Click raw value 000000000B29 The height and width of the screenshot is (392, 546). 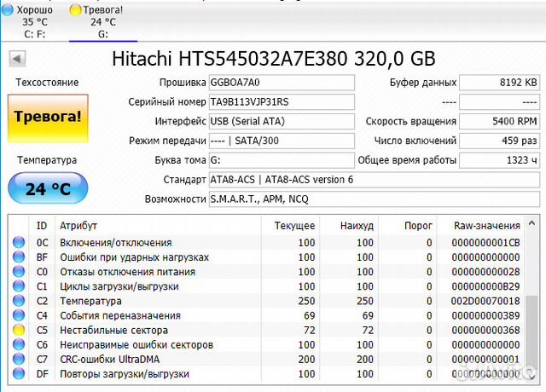(485, 286)
